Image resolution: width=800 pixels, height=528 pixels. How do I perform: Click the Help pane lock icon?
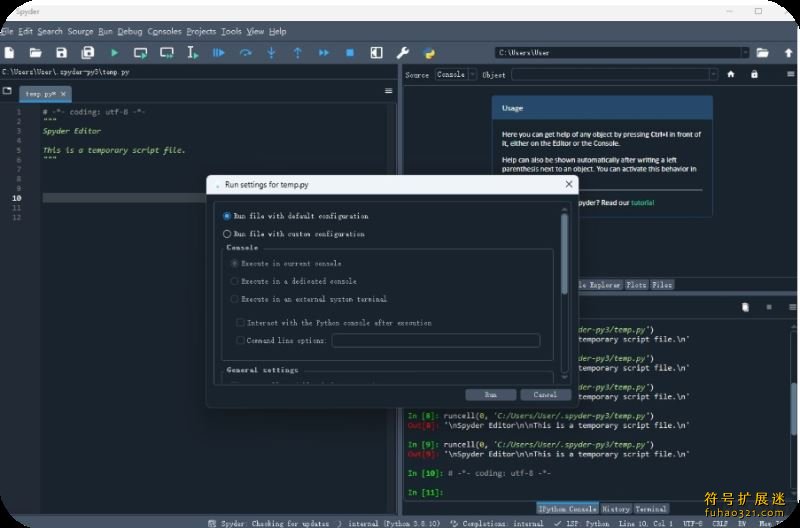754,74
